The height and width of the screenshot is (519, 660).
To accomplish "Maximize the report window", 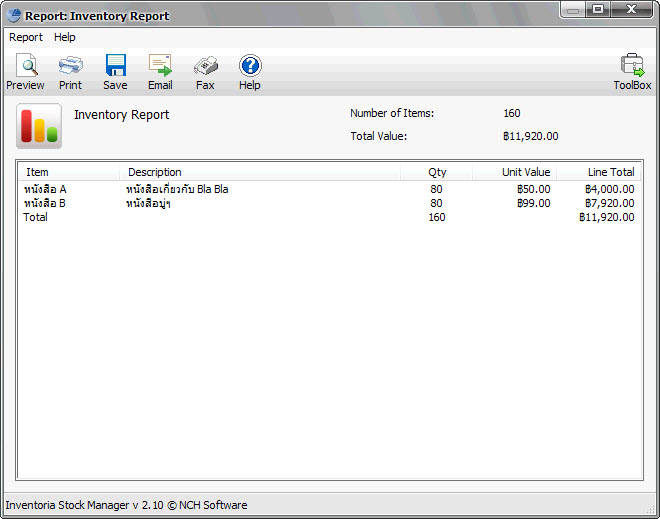I will point(598,9).
